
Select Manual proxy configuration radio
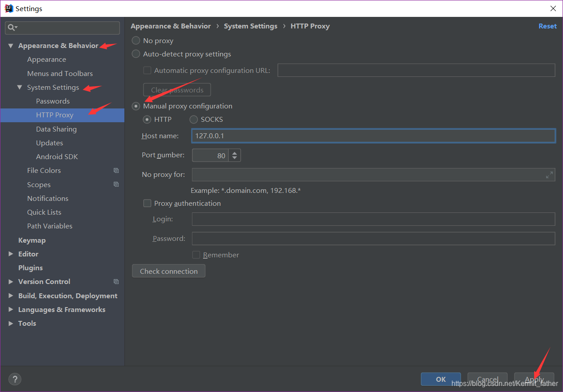coord(136,106)
